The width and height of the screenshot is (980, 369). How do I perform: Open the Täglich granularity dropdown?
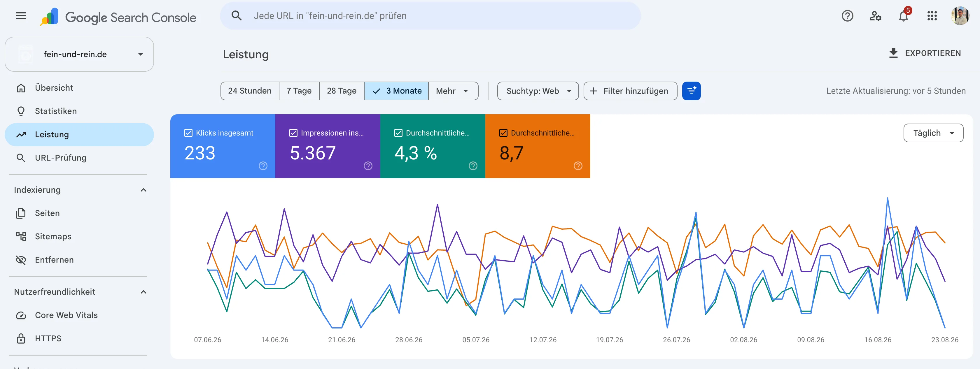pos(933,133)
